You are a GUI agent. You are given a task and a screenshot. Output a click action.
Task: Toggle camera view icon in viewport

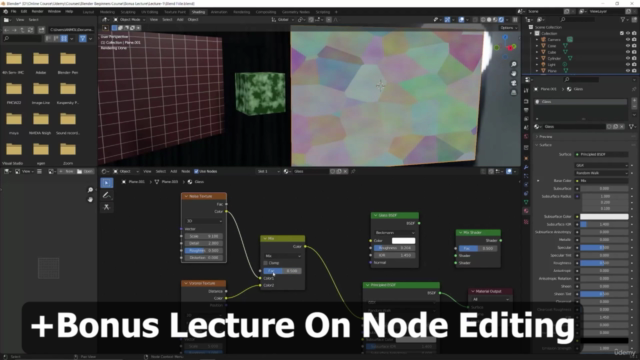coord(513,83)
